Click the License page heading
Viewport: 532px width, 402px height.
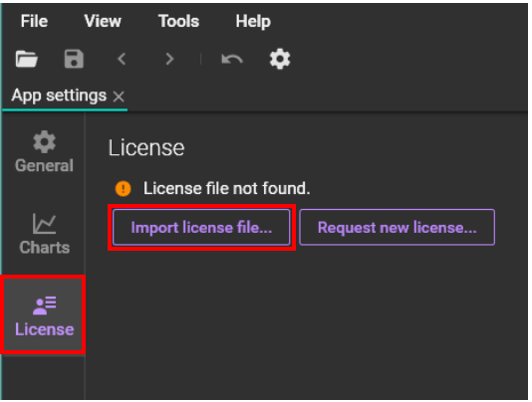[146, 148]
